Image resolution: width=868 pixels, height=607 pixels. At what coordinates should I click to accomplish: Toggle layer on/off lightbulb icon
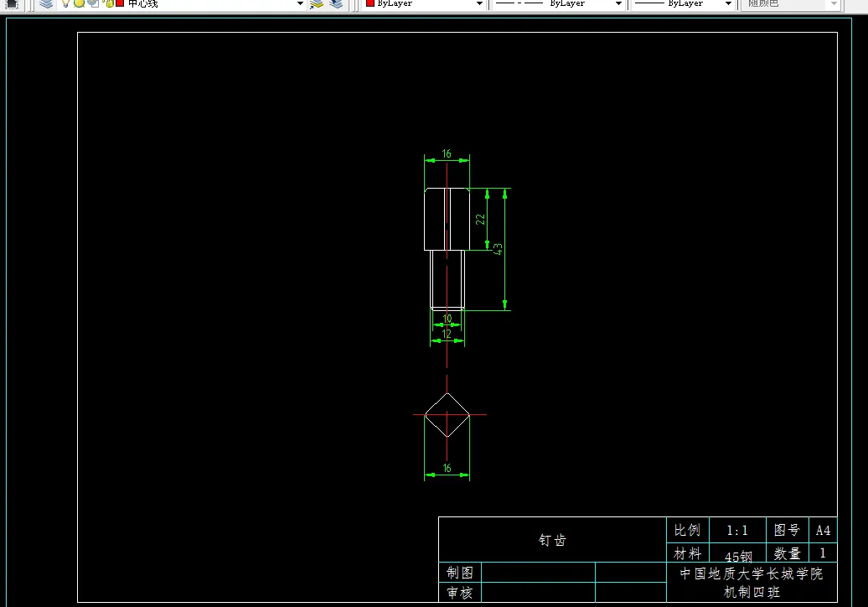[66, 3]
